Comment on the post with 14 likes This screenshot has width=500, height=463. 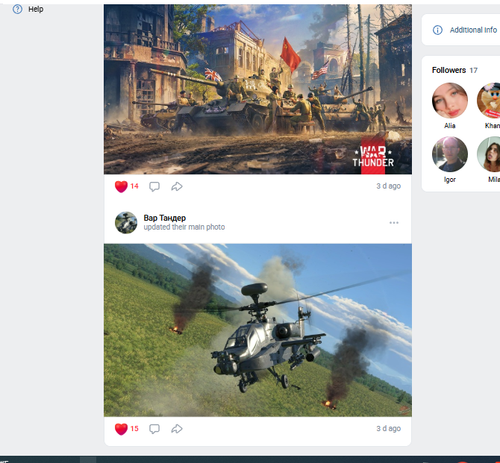pyautogui.click(x=154, y=186)
